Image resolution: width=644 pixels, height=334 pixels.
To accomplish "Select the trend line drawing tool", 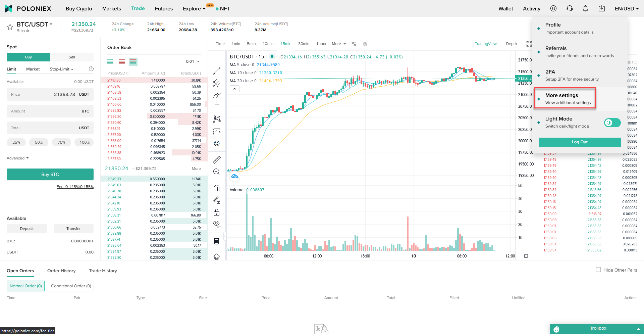I will (x=217, y=71).
